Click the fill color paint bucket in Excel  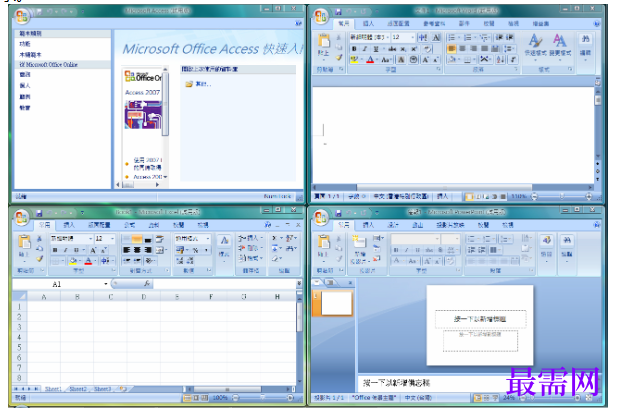click(x=73, y=261)
